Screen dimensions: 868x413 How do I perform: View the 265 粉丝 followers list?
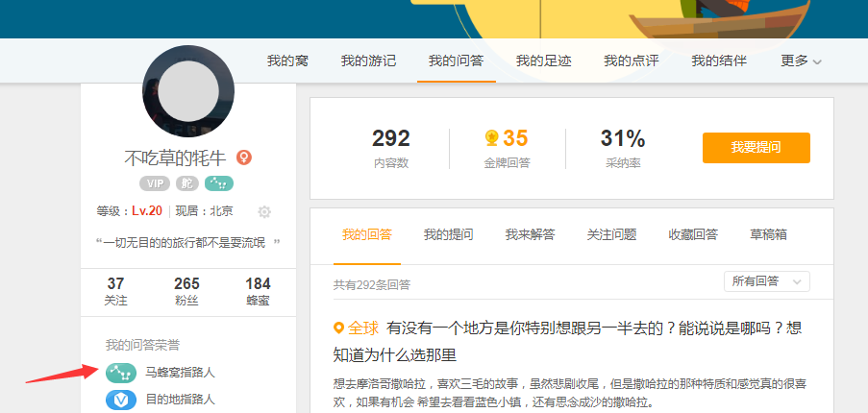pyautogui.click(x=186, y=290)
